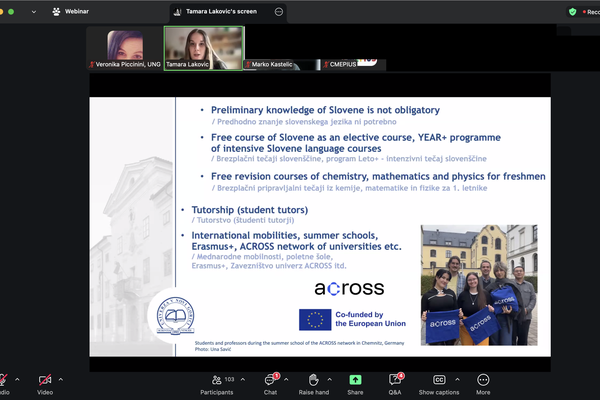
Task: Click 'Tutorship (student tutors)' text
Action: [x=249, y=210]
